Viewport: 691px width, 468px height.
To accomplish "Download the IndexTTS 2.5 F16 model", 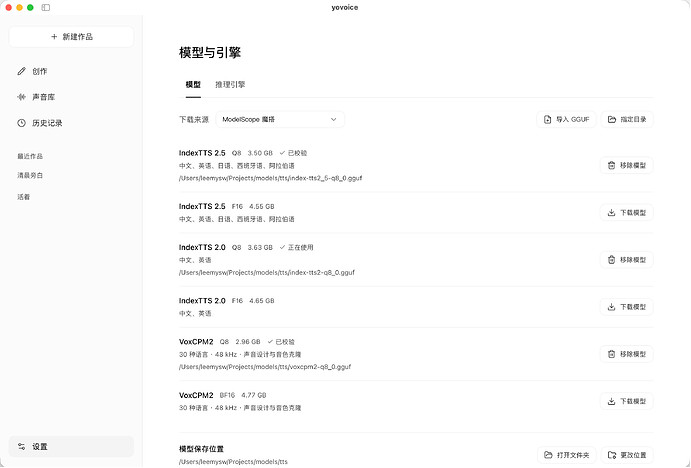I will coord(627,213).
